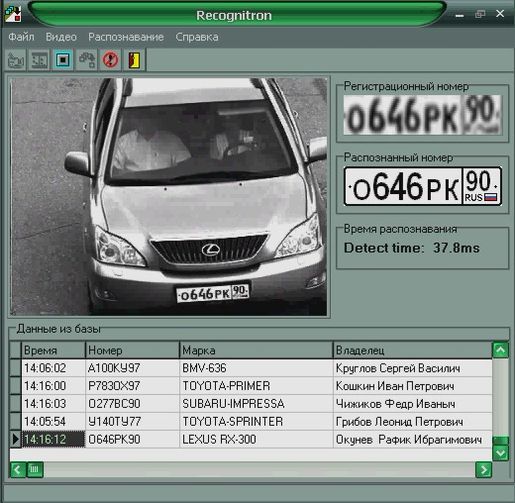Click the Recognitron app icon in title bar
The width and height of the screenshot is (515, 503).
(13, 14)
